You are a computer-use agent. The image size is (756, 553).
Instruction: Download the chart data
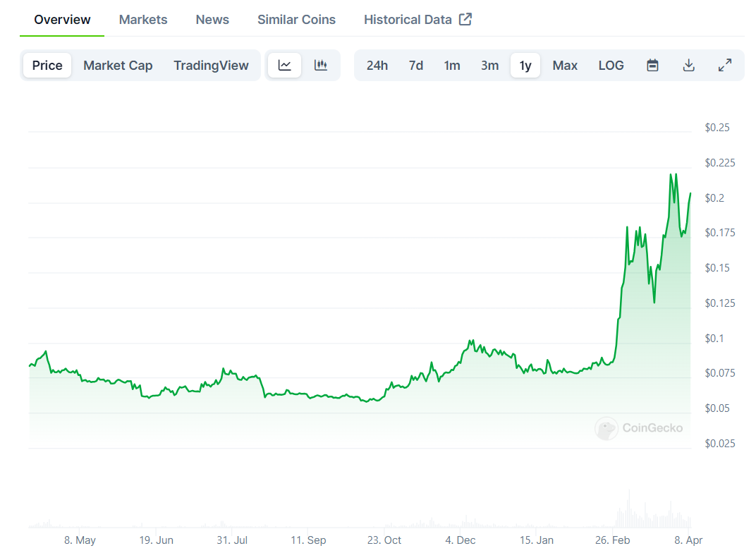coord(689,66)
